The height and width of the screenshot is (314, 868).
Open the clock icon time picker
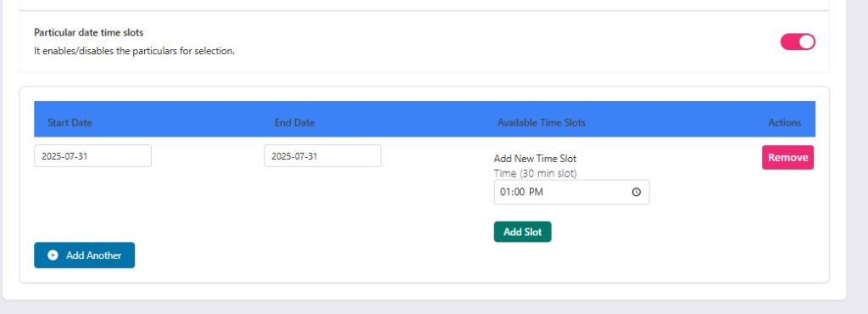click(x=637, y=192)
